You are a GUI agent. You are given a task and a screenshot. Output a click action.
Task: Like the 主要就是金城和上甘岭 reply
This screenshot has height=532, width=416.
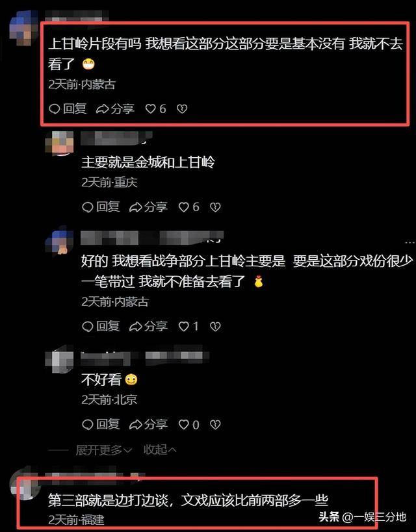pyautogui.click(x=189, y=207)
